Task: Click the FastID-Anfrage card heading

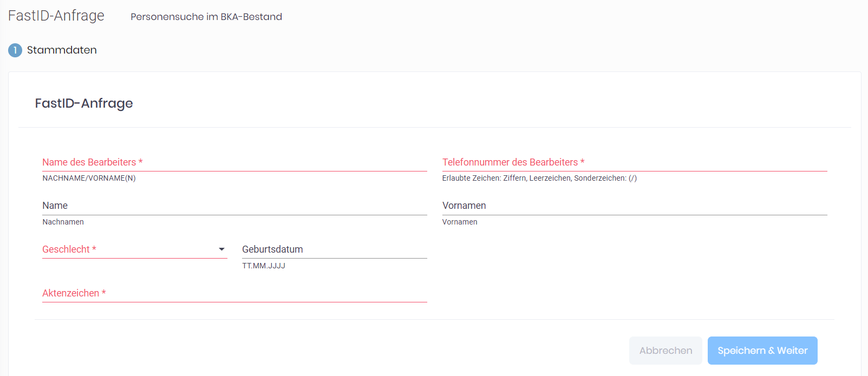Action: pyautogui.click(x=84, y=103)
